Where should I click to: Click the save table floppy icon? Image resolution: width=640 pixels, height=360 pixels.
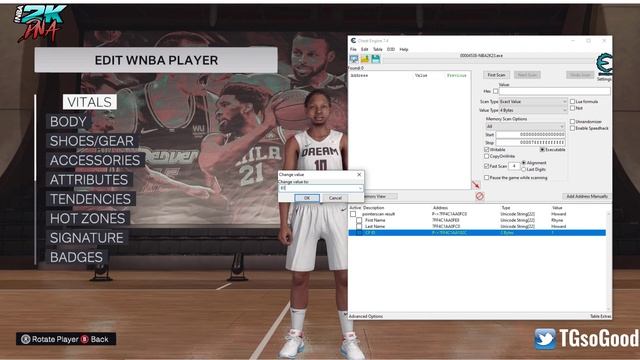tap(376, 59)
